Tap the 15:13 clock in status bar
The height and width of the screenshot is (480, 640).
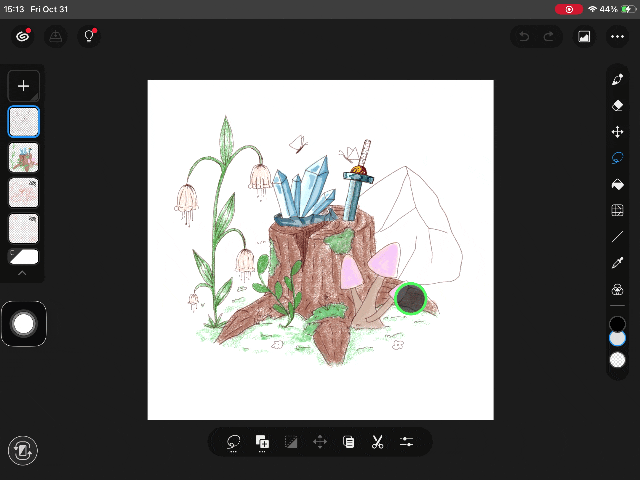tap(14, 9)
